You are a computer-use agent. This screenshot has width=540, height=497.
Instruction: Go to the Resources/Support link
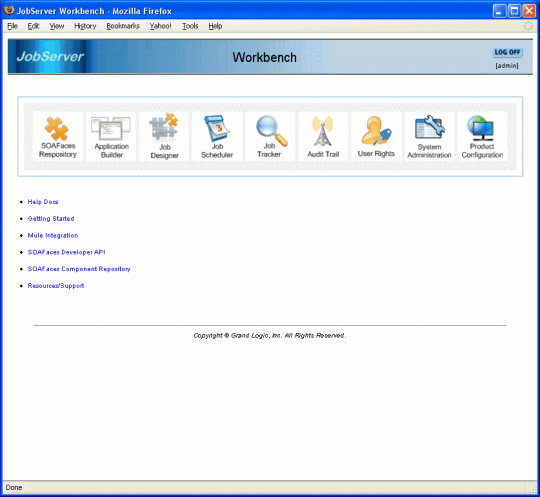click(x=56, y=286)
